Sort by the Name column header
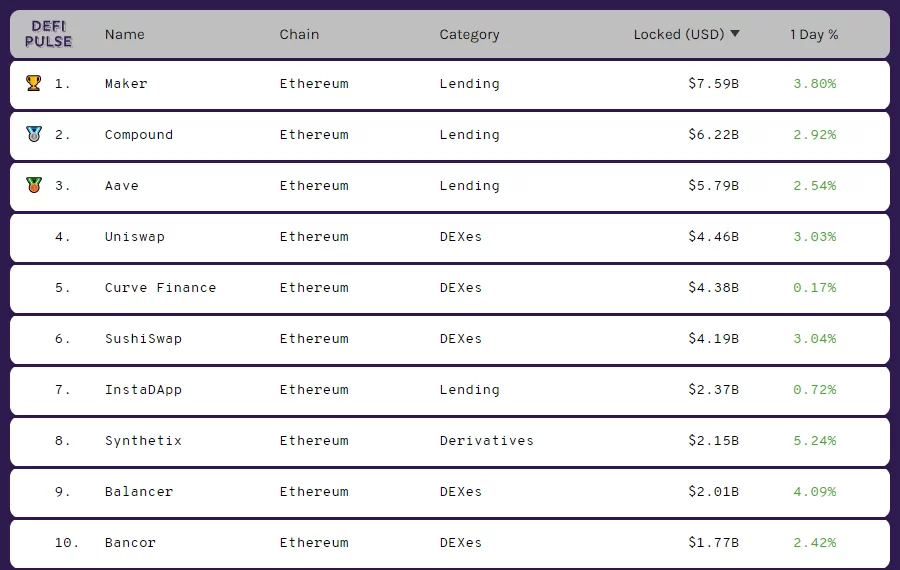Screen dimensions: 900x570 (x=124, y=34)
